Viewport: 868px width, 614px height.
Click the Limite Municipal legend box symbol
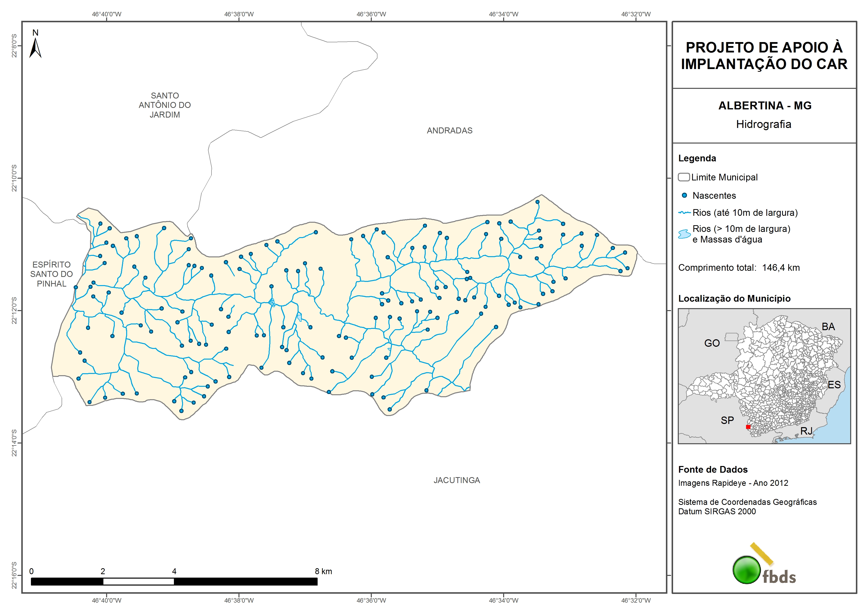coord(683,177)
